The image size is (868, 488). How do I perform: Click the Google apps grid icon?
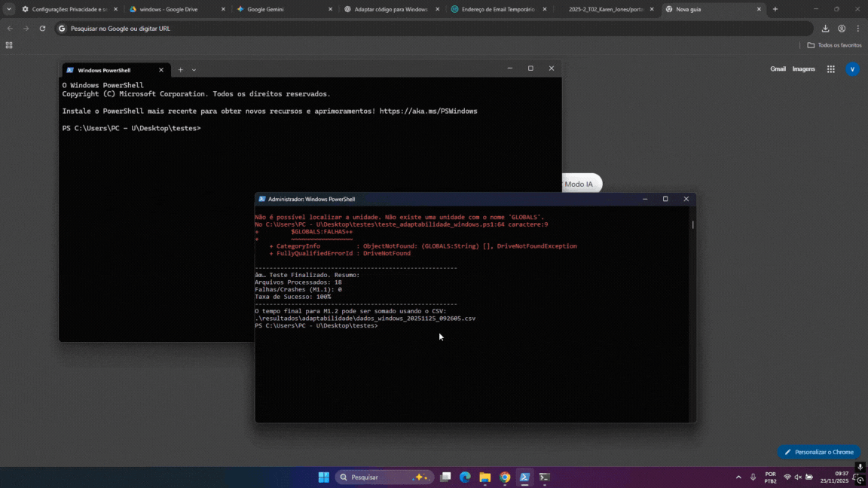pos(830,69)
